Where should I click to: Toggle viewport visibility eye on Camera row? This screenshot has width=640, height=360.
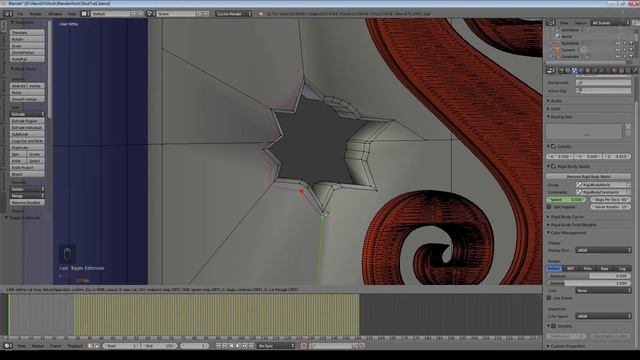point(618,50)
